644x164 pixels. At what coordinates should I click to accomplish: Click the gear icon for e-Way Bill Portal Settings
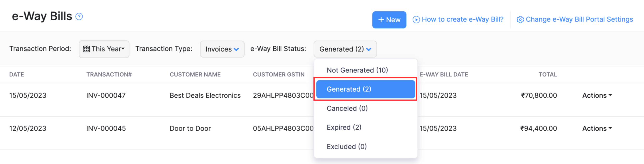[520, 19]
